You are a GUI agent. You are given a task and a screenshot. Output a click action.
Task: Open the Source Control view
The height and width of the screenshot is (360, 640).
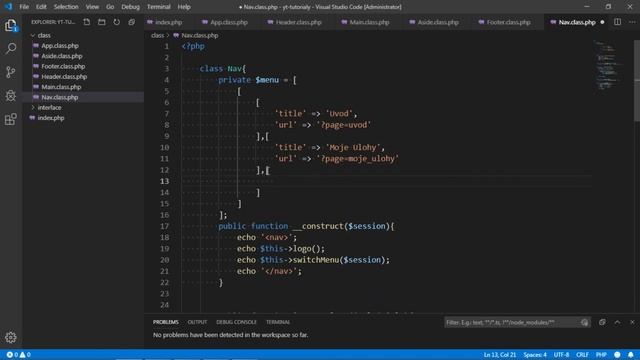(11, 72)
